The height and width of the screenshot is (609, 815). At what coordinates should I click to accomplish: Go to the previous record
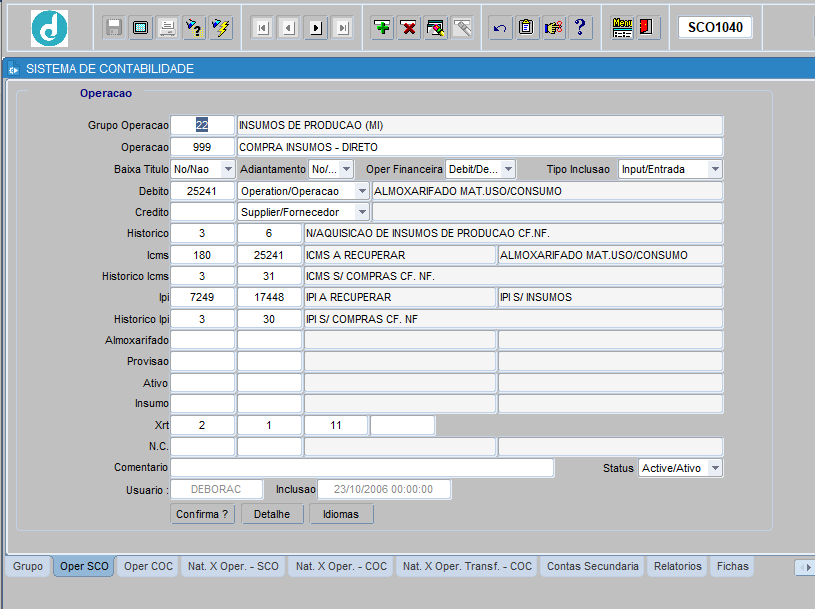point(290,28)
